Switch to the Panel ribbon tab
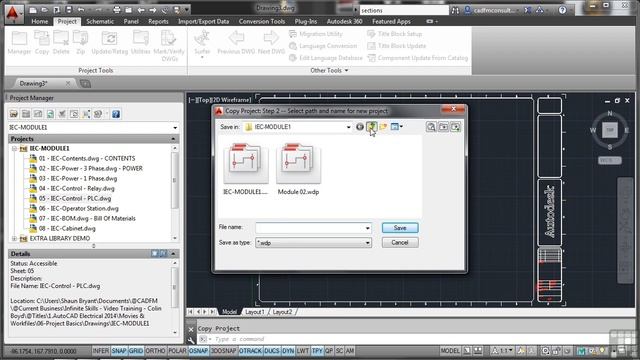The height and width of the screenshot is (360, 640). (131, 22)
